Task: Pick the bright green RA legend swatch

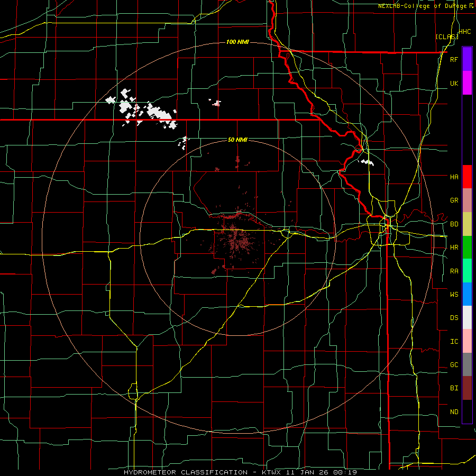Action: point(467,271)
